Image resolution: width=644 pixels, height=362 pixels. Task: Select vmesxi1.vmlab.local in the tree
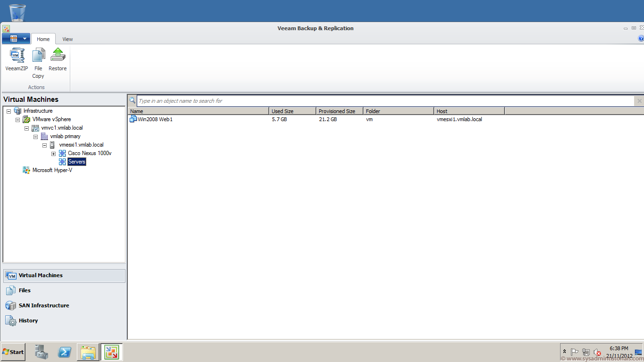point(82,145)
